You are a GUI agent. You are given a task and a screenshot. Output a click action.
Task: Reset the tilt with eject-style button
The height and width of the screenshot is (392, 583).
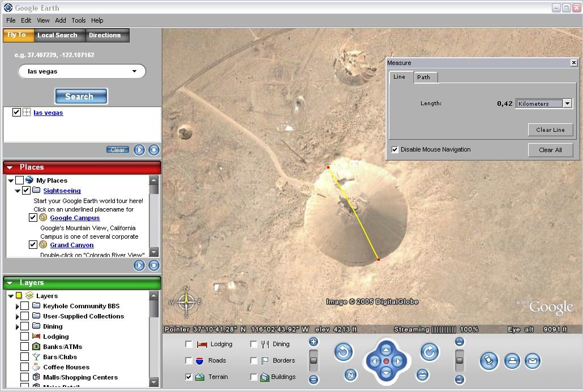point(422,375)
